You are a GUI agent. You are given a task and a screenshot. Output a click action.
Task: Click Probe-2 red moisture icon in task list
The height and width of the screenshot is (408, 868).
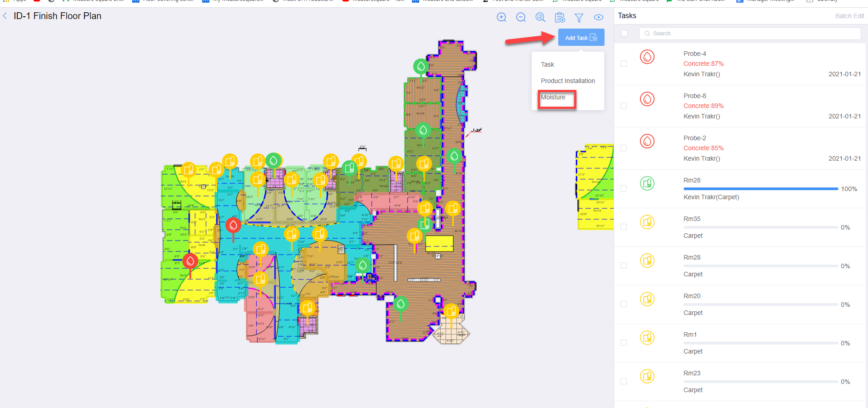point(647,141)
